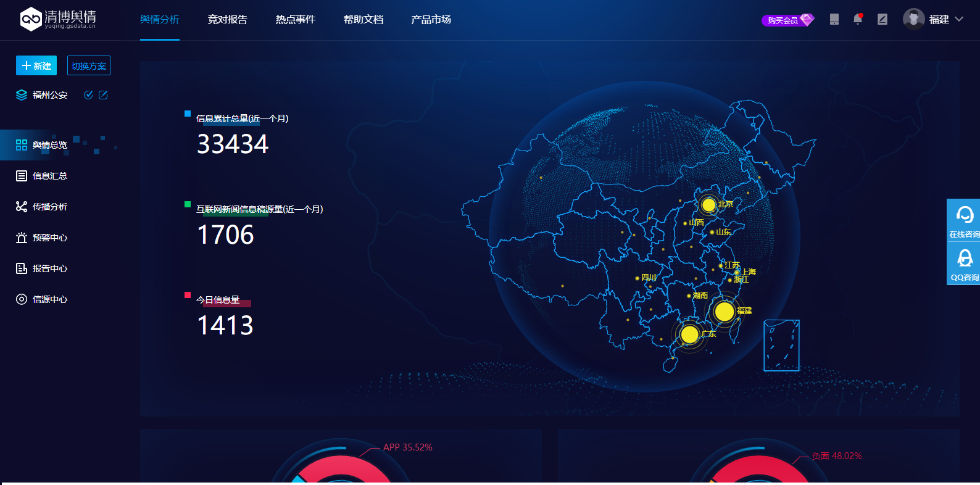Expand the 福建 account dropdown arrow
This screenshot has height=485, width=980.
point(959,19)
